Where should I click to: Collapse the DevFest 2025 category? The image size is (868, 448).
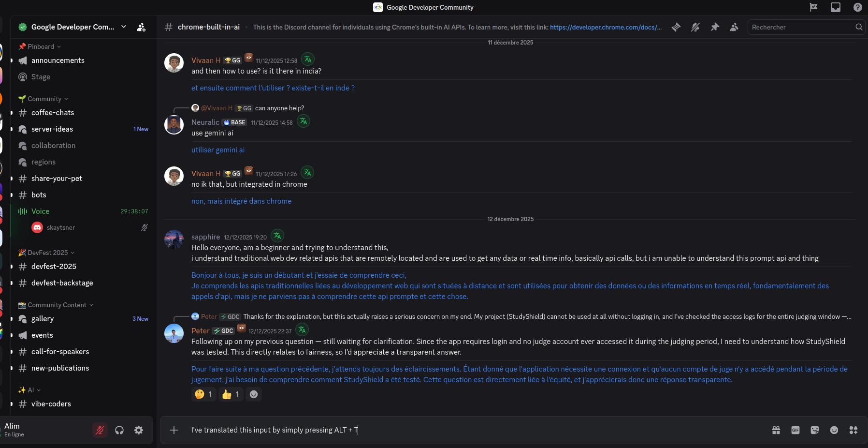tap(46, 253)
